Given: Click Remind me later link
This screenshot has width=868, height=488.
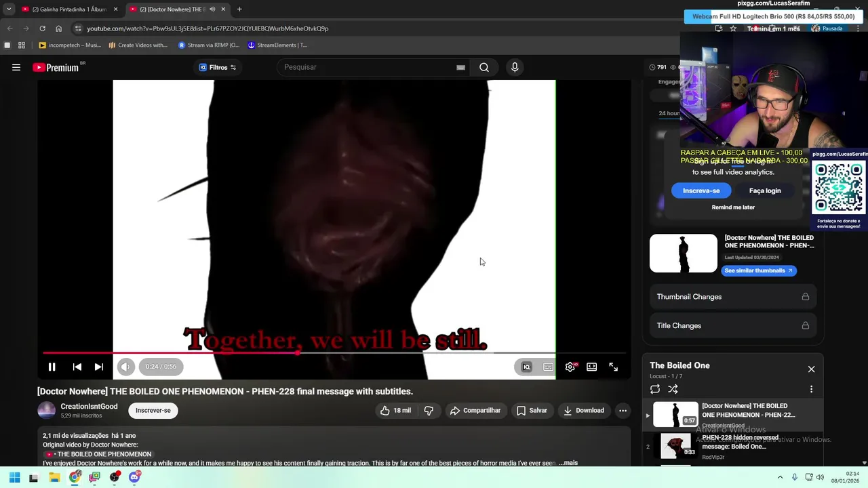Looking at the screenshot, I should (733, 207).
